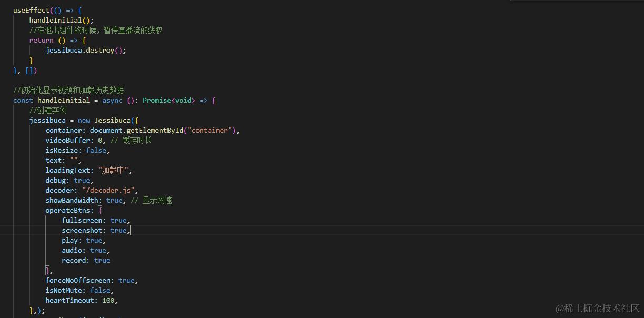Click the fullscreen option line
The image size is (644, 318).
click(x=96, y=220)
